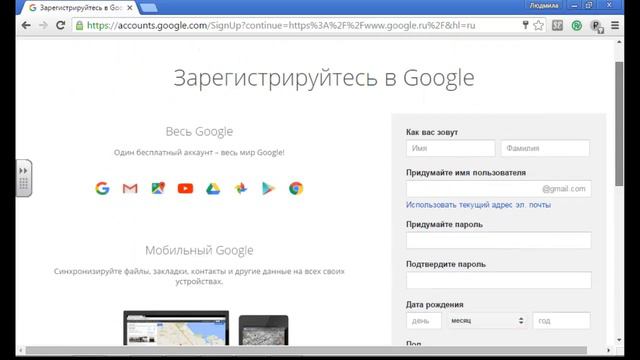Reload the page with the refresh icon
The height and width of the screenshot is (360, 640).
pos(60,25)
